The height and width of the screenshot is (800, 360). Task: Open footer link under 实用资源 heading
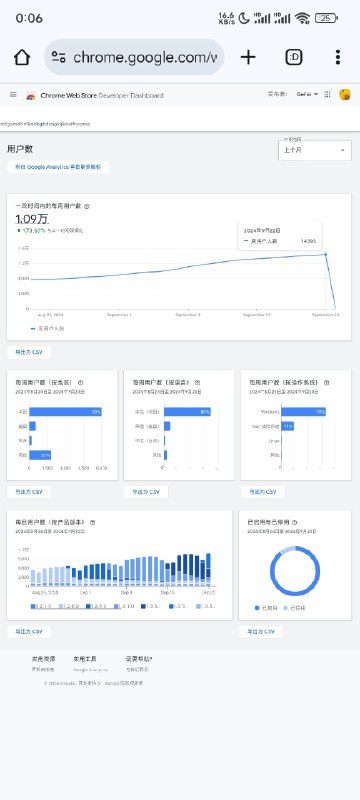click(x=43, y=669)
